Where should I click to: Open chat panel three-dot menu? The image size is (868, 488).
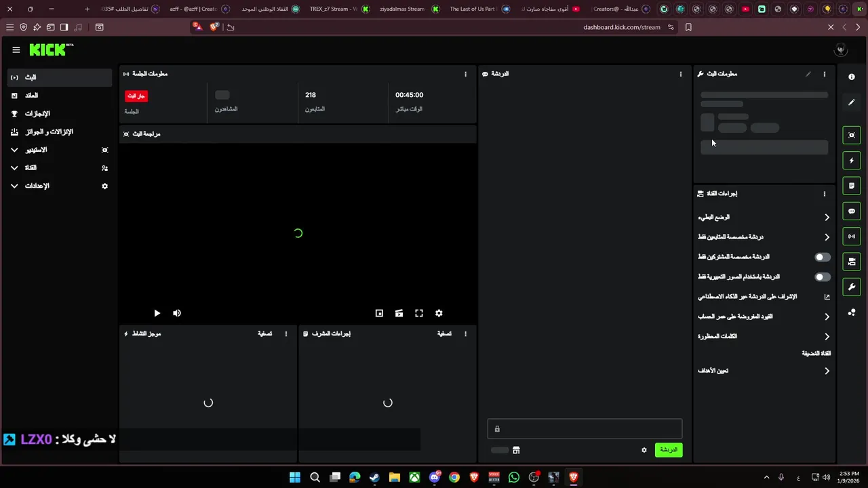click(681, 74)
